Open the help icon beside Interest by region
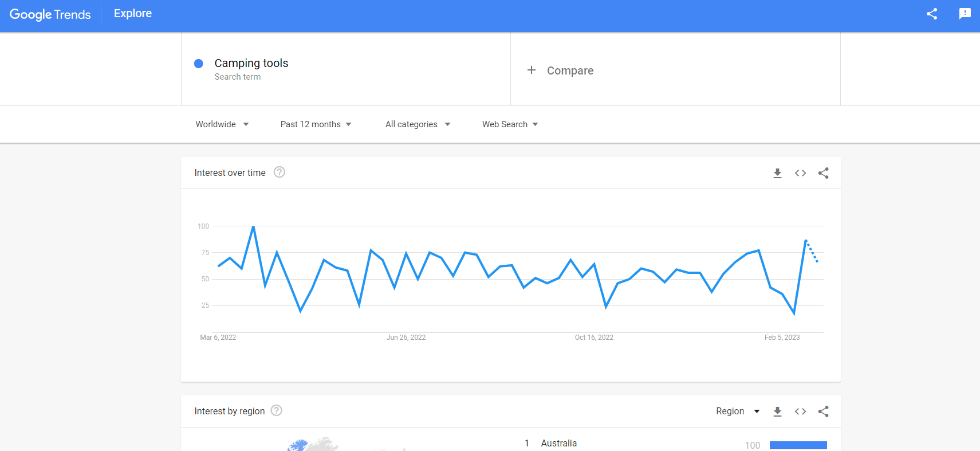 pyautogui.click(x=277, y=410)
